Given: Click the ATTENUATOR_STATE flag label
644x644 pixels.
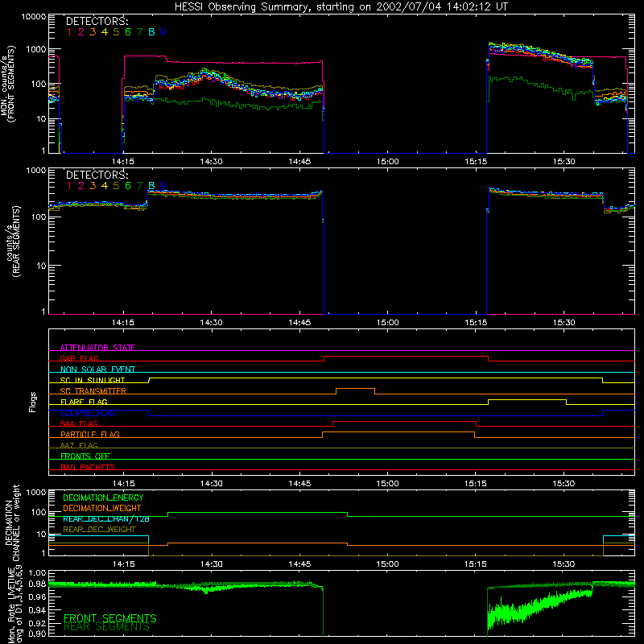Looking at the screenshot, I should 97,348.
